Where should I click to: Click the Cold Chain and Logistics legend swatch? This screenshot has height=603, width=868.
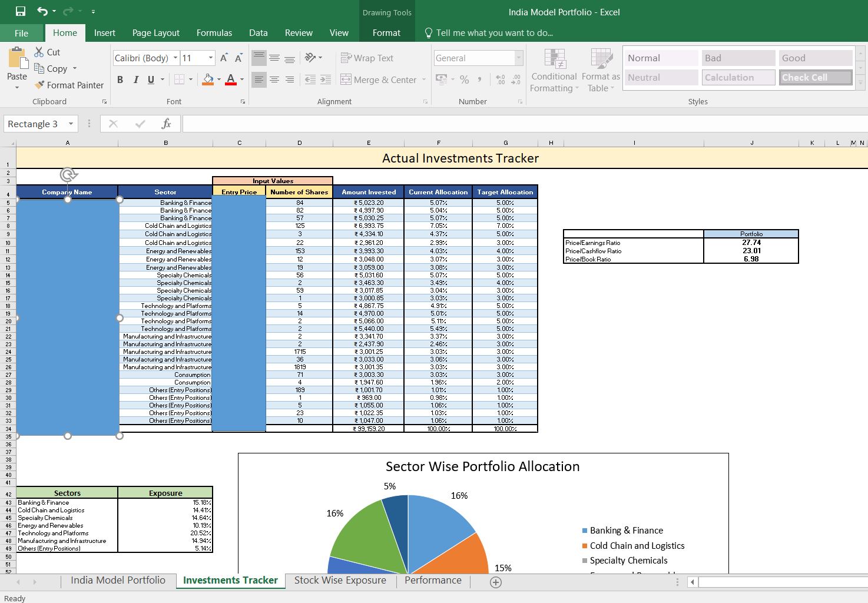coord(584,546)
